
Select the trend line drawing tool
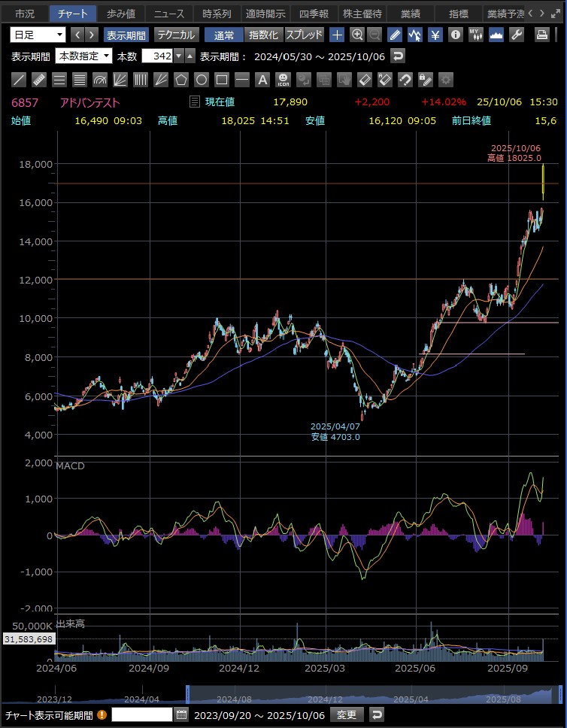[x=19, y=80]
